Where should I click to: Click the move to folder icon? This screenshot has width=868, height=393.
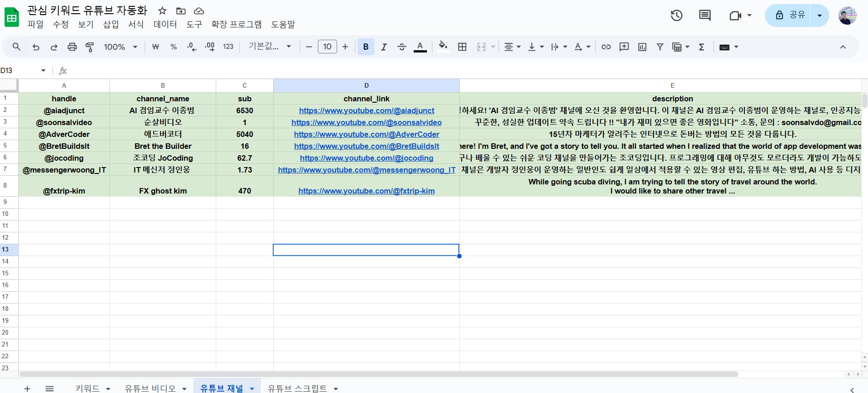point(181,11)
